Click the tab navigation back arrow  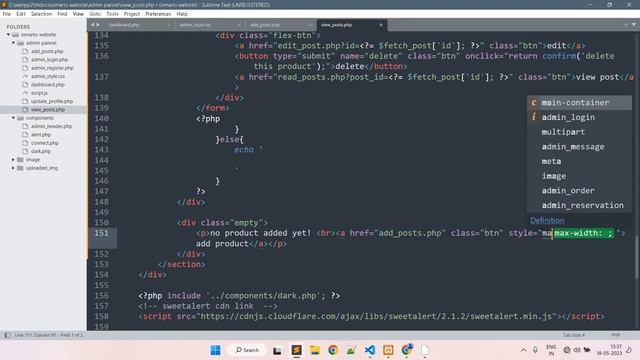pos(93,25)
